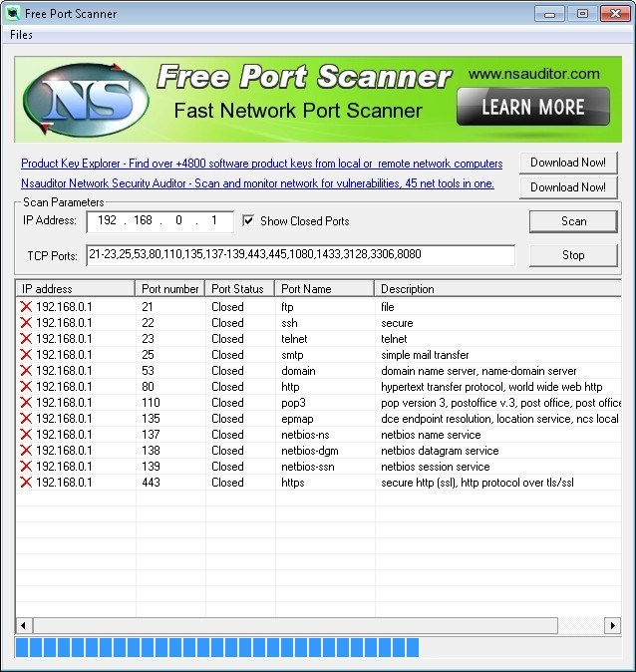Screen dimensions: 636x672
Task: Click the LEARN MORE banner button
Action: pos(533,107)
